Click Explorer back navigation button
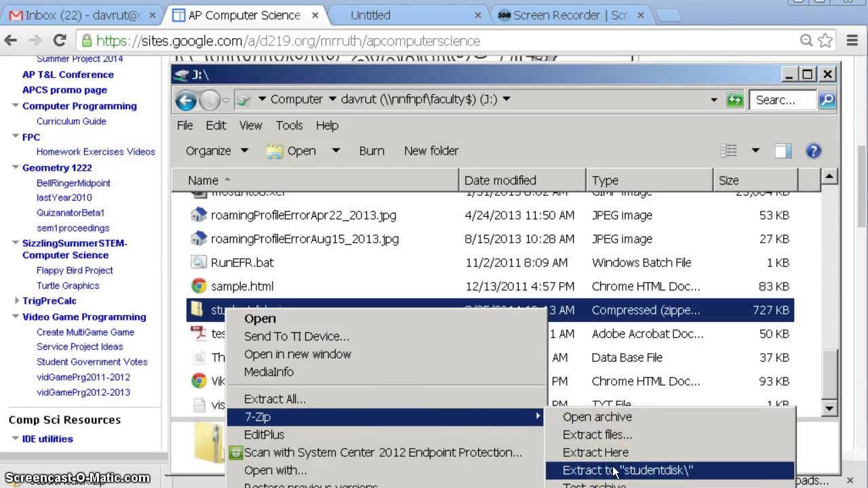 pyautogui.click(x=186, y=100)
